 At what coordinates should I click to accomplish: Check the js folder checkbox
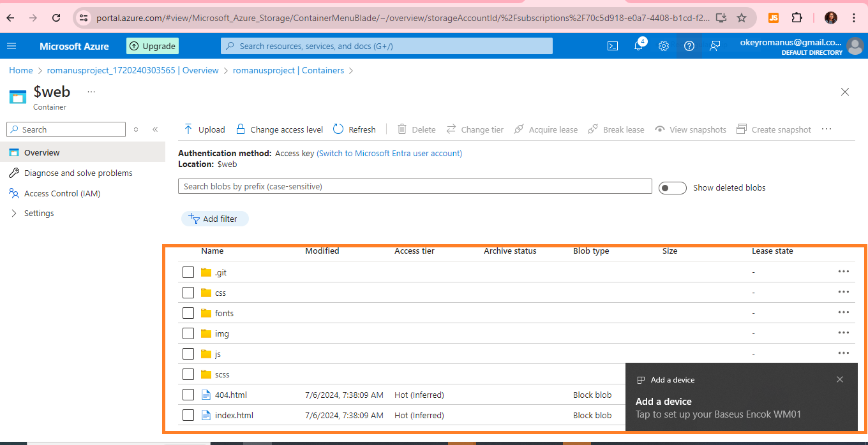(188, 354)
